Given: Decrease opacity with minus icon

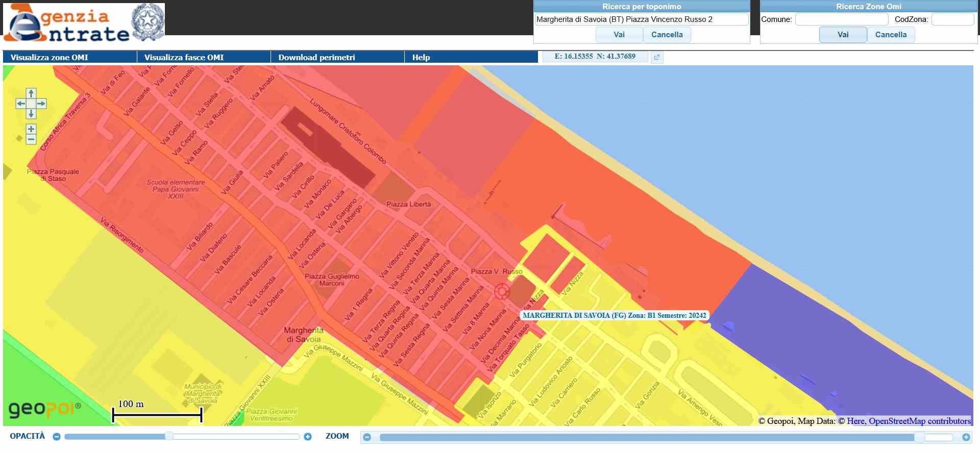Looking at the screenshot, I should click(x=57, y=437).
